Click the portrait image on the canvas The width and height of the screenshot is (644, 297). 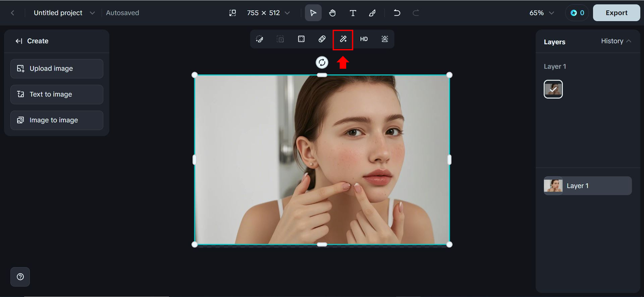tap(322, 160)
